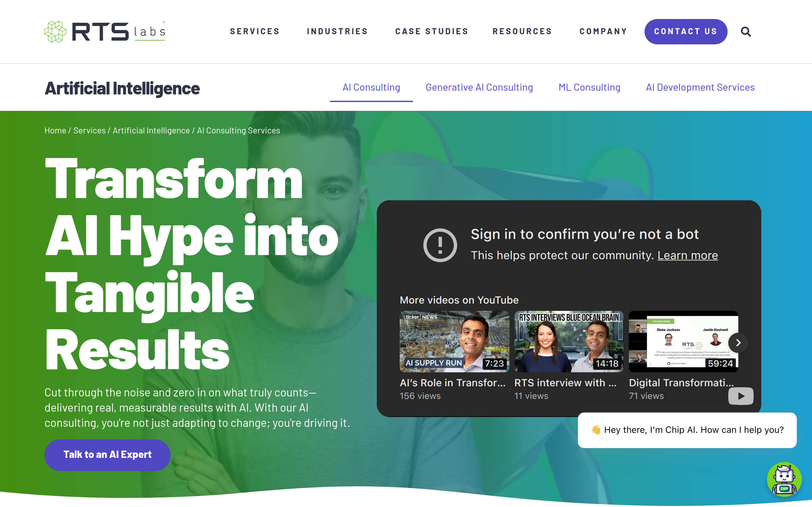Open the Company navigation menu
The width and height of the screenshot is (812, 507).
coord(603,31)
